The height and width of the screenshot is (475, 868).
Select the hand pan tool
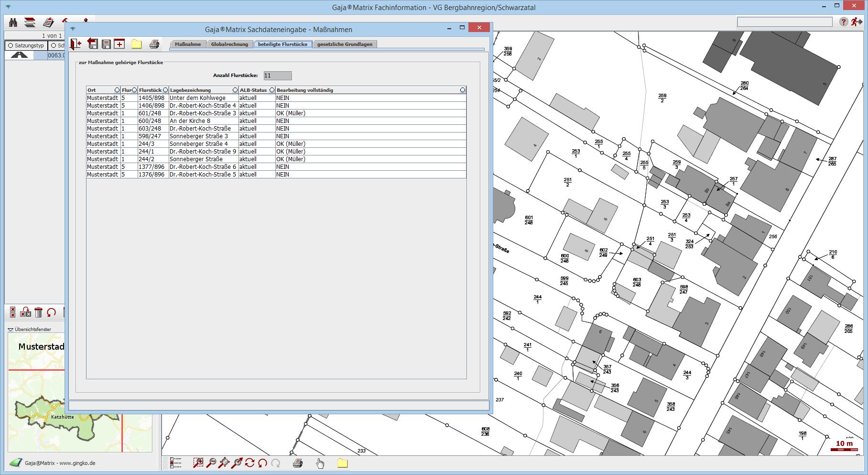click(x=320, y=463)
